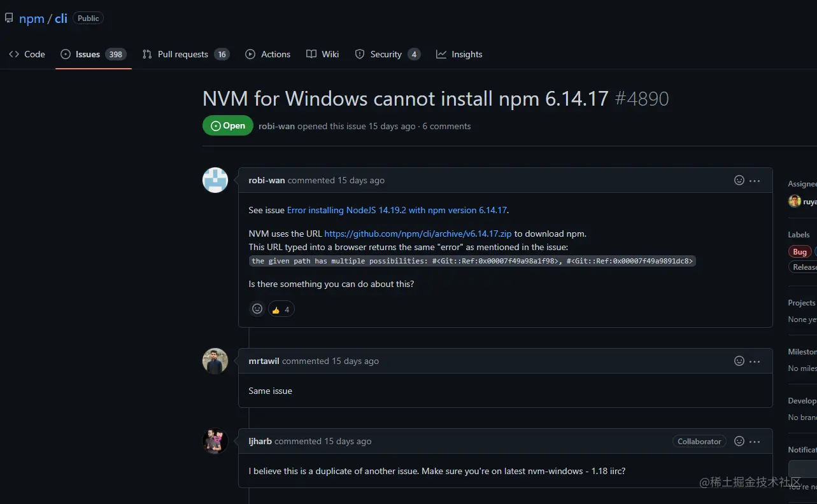Open more options menu on ljharb comment

(755, 442)
